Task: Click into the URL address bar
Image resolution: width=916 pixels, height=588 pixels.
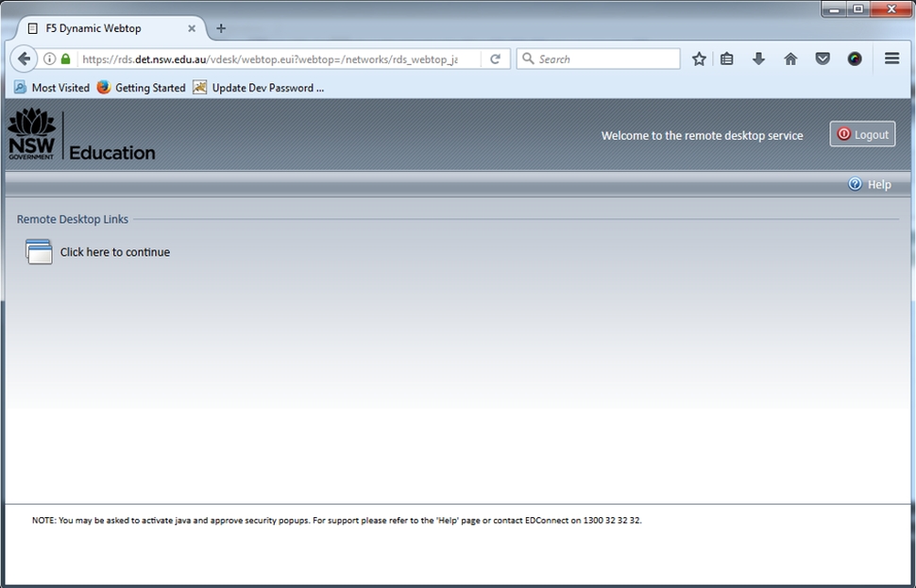Action: [x=270, y=59]
